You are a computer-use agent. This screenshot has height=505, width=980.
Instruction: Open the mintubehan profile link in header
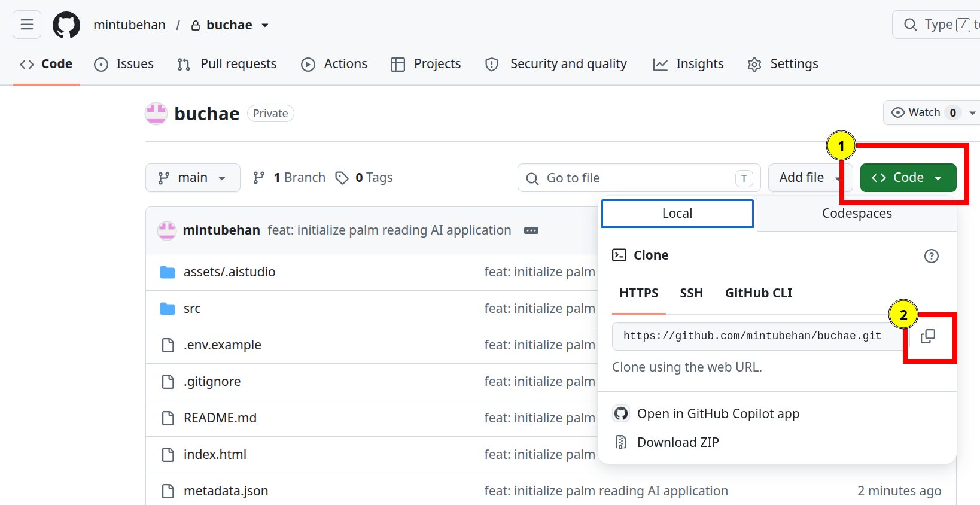[x=129, y=25]
